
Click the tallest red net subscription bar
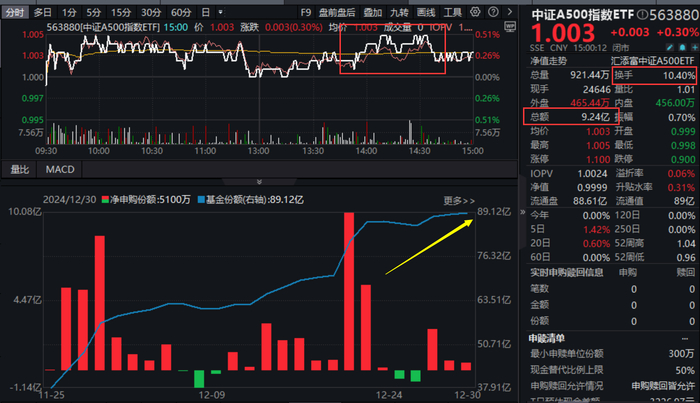[x=349, y=291]
